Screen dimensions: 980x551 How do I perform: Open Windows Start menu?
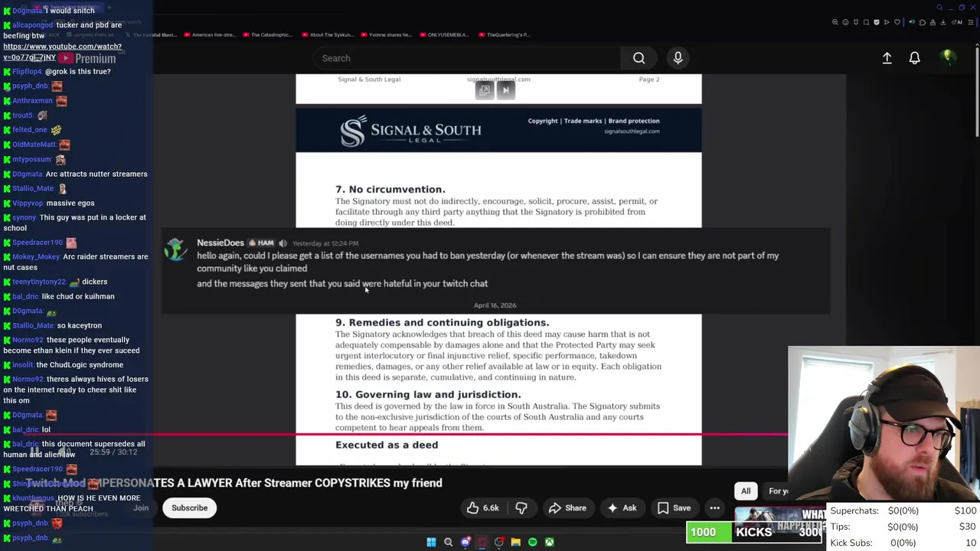431,542
